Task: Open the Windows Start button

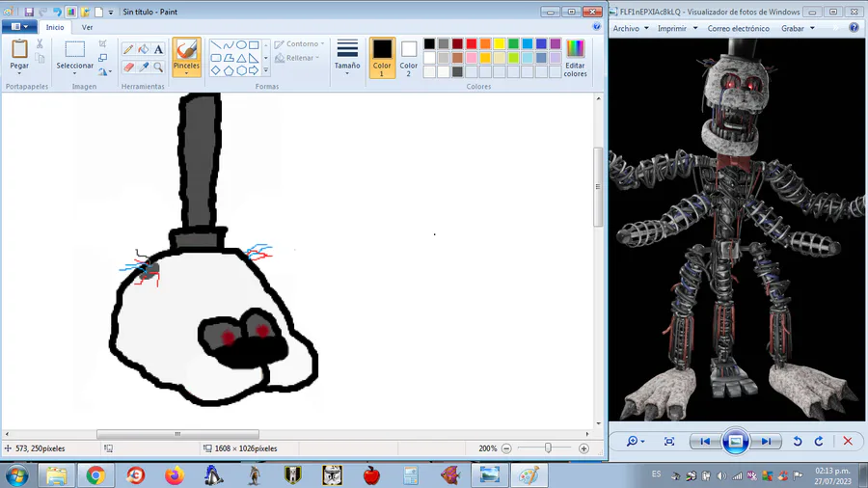Action: point(16,475)
